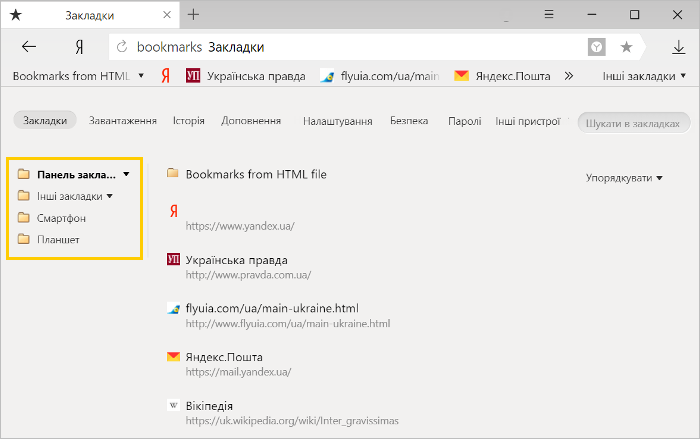The width and height of the screenshot is (700, 439).
Task: Click Українська правда icon in bookmarks bar
Action: (193, 75)
